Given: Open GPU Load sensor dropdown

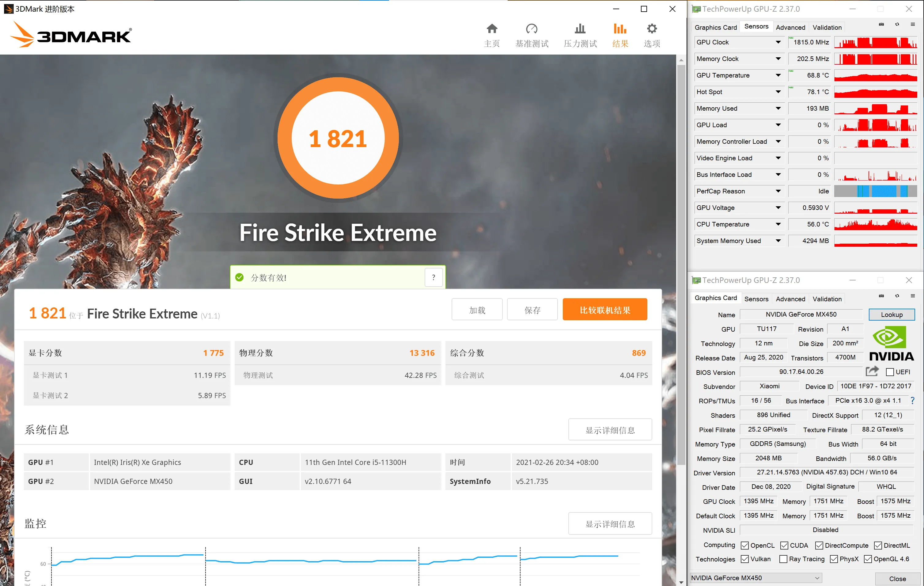Looking at the screenshot, I should pyautogui.click(x=778, y=125).
